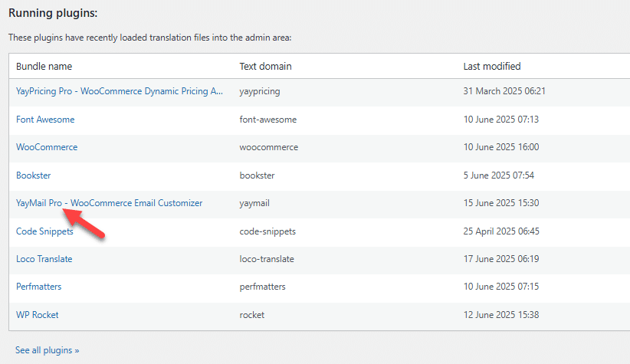Open the WP Rocket bundle link

click(x=38, y=315)
